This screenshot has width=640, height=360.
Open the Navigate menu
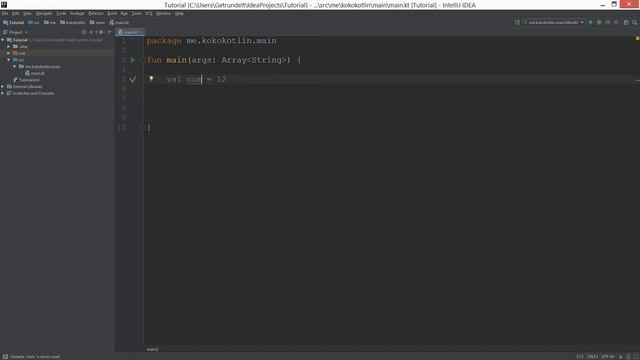(x=44, y=13)
